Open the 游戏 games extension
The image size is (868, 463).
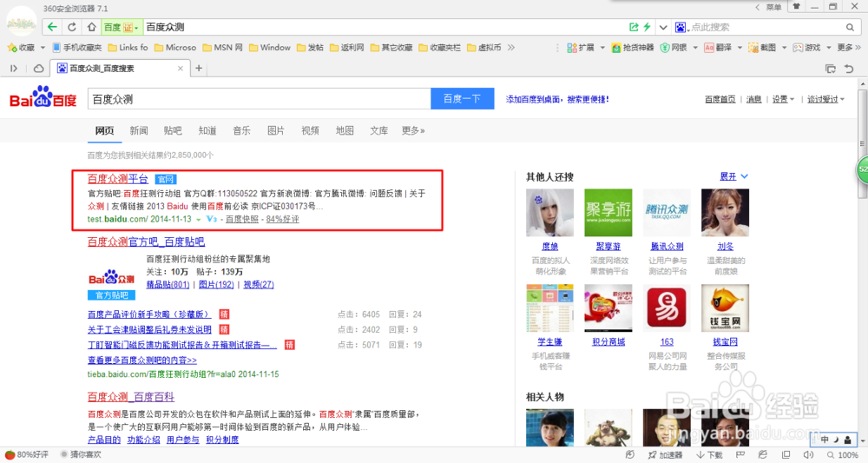(x=806, y=48)
